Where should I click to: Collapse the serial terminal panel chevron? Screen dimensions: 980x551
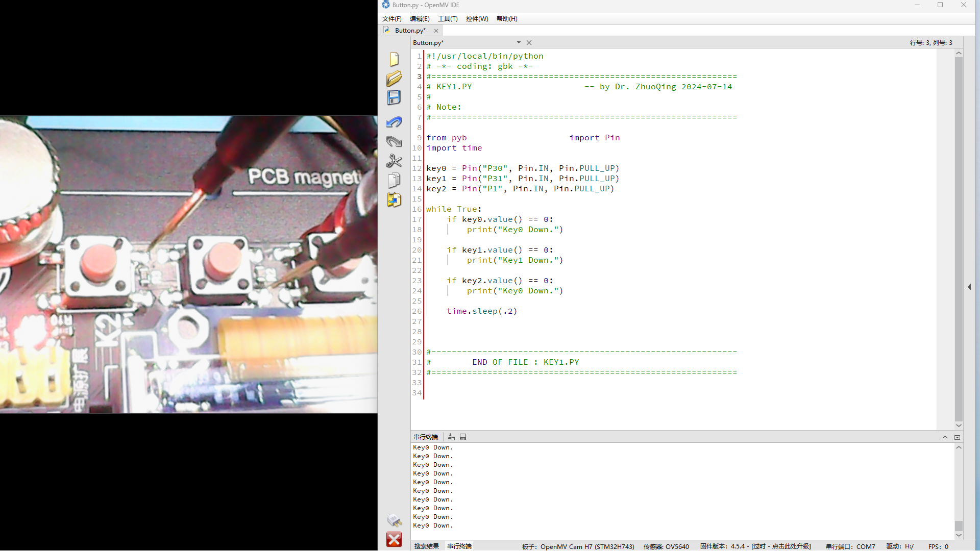tap(945, 437)
